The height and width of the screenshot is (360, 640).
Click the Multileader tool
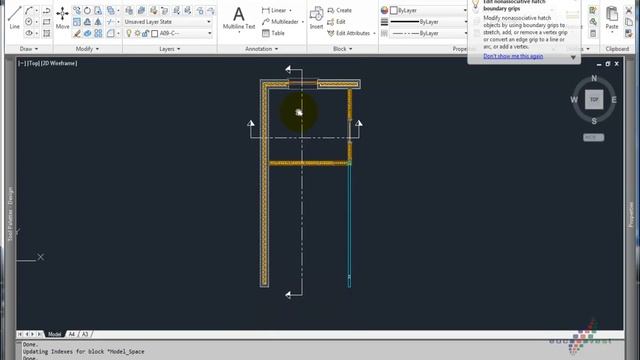(x=280, y=22)
